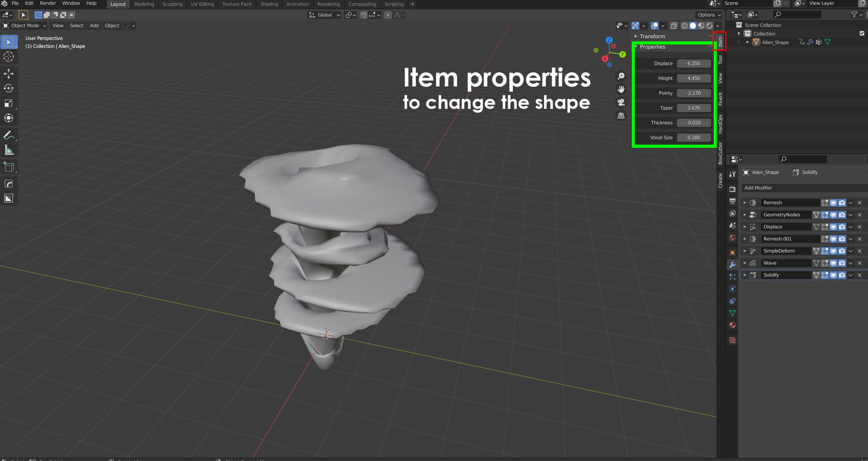Toggle viewport visibility of the Solidify modifier

coord(833,275)
